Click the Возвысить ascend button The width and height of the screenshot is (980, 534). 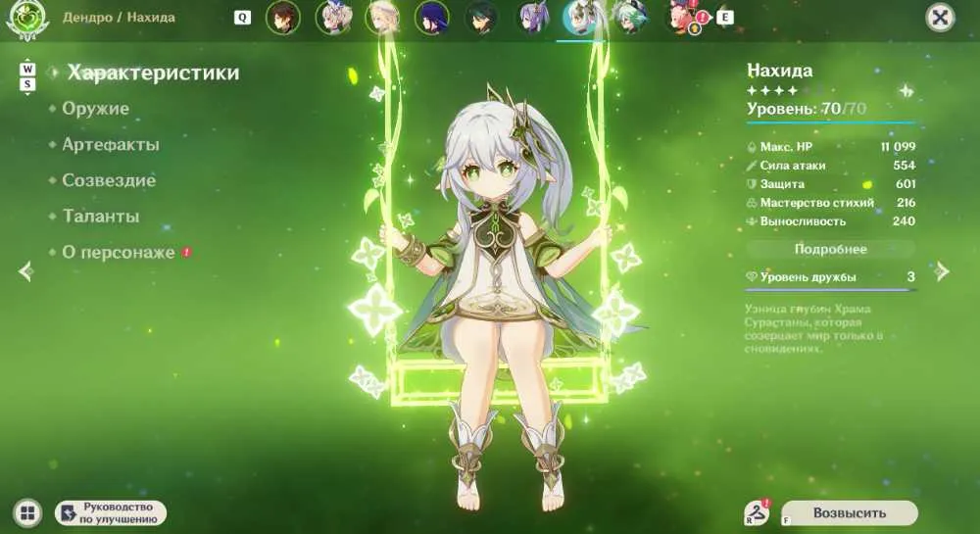point(850,512)
